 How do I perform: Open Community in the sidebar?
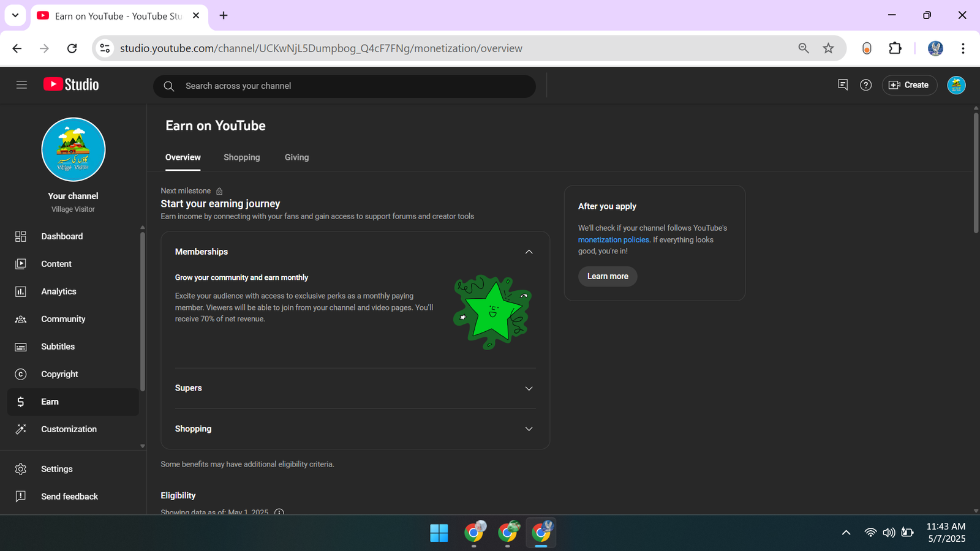point(73,319)
